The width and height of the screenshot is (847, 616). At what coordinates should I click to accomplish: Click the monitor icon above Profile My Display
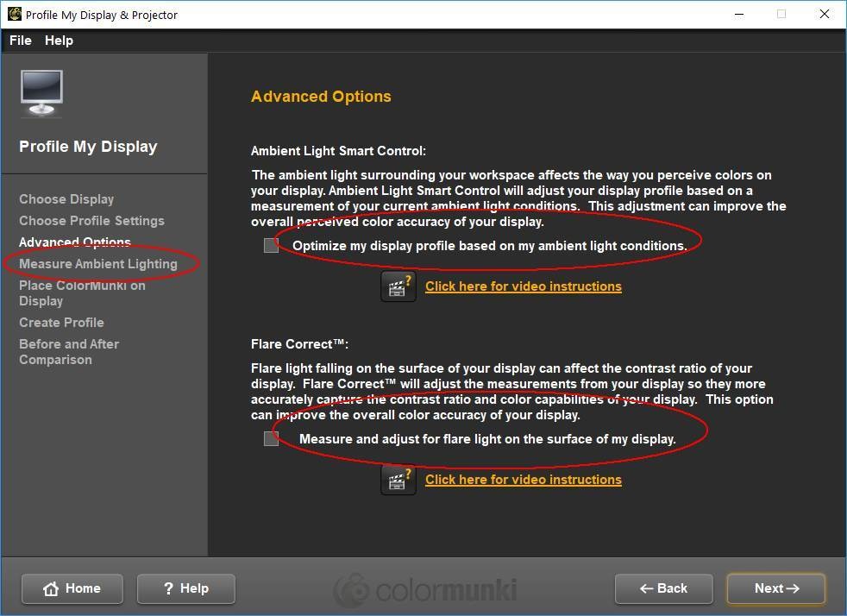41,93
